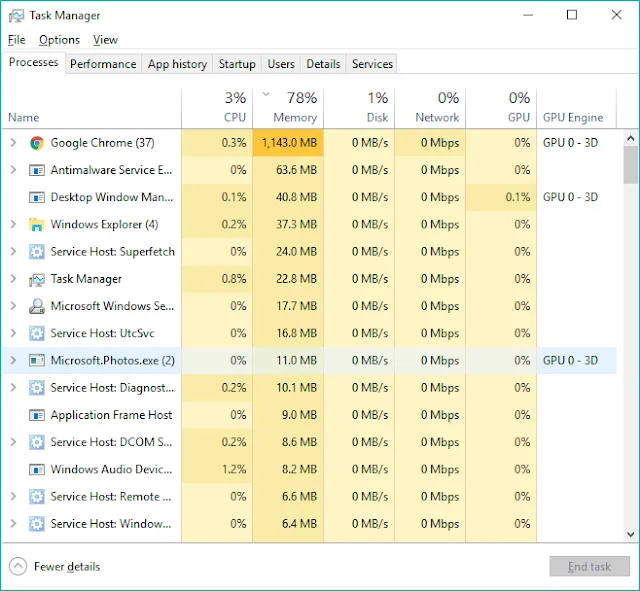Sort processes by the Memory column header
The width and height of the screenshot is (640, 591).
[288, 108]
